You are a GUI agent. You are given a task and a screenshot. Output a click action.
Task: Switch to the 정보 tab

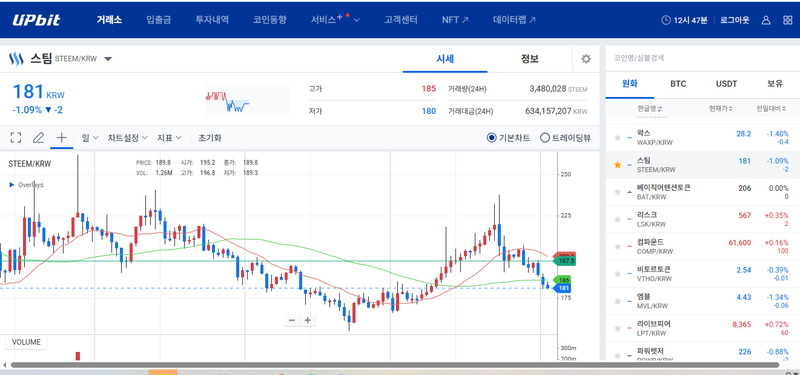(x=530, y=59)
